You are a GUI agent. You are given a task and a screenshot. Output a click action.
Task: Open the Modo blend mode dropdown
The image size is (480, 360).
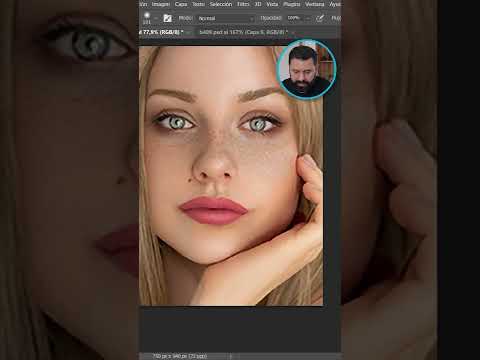pos(226,18)
